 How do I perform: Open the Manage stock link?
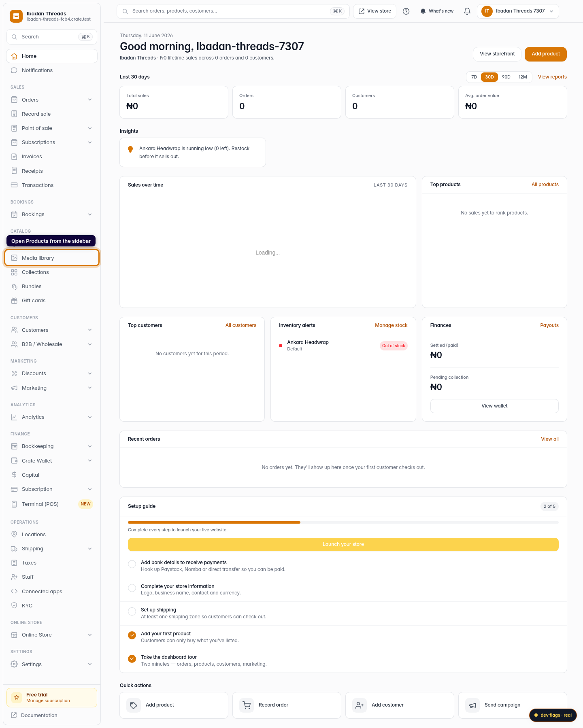[391, 325]
